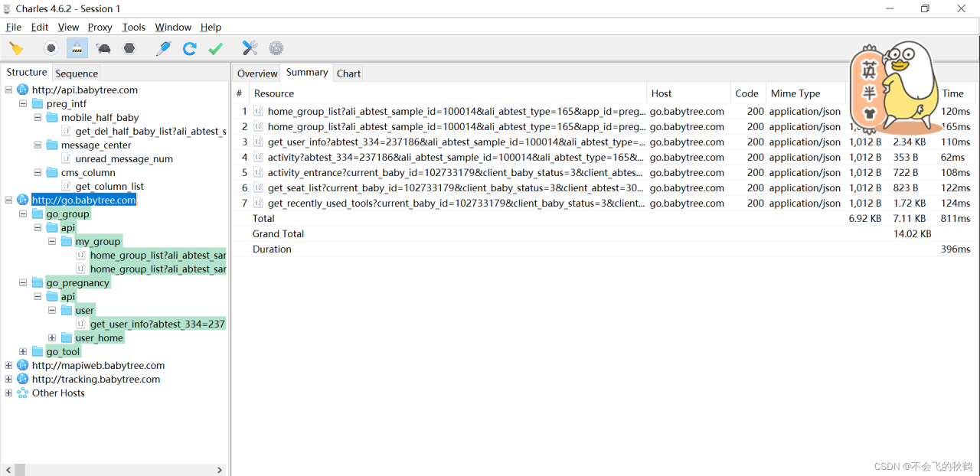Click the broom Clear Session icon
980x476 pixels.
pos(16,48)
